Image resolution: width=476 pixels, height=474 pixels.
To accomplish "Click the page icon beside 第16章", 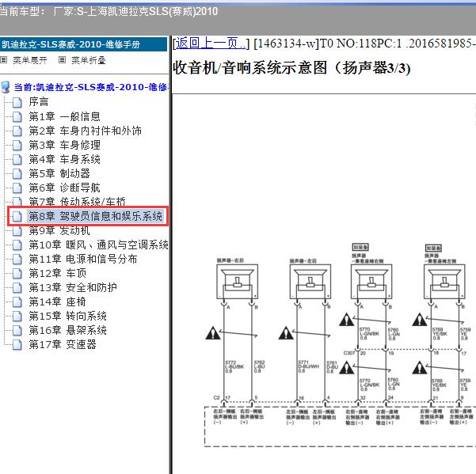I will 17,331.
